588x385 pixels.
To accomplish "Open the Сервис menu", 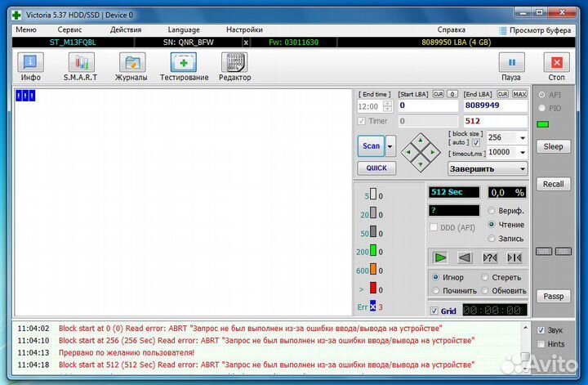I will [69, 29].
